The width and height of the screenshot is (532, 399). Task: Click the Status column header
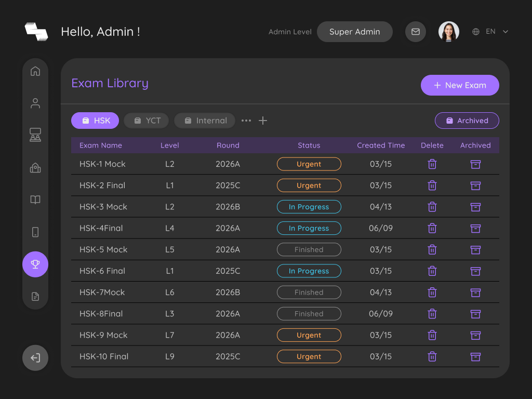pos(309,145)
